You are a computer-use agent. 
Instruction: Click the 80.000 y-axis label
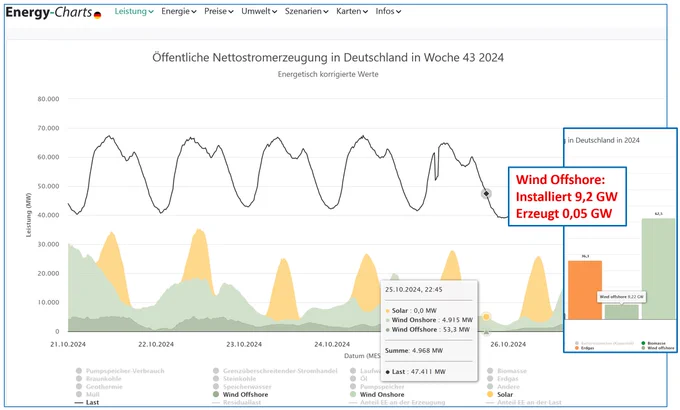(48, 99)
